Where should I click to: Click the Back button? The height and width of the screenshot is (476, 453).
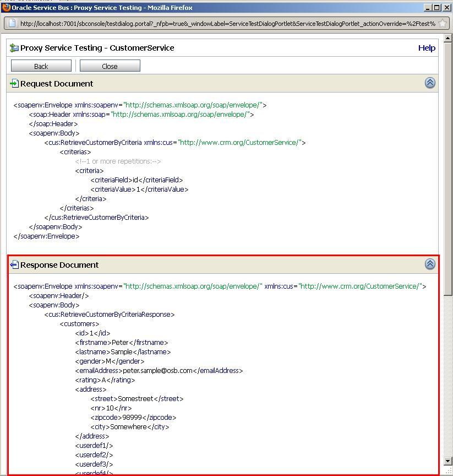(41, 66)
